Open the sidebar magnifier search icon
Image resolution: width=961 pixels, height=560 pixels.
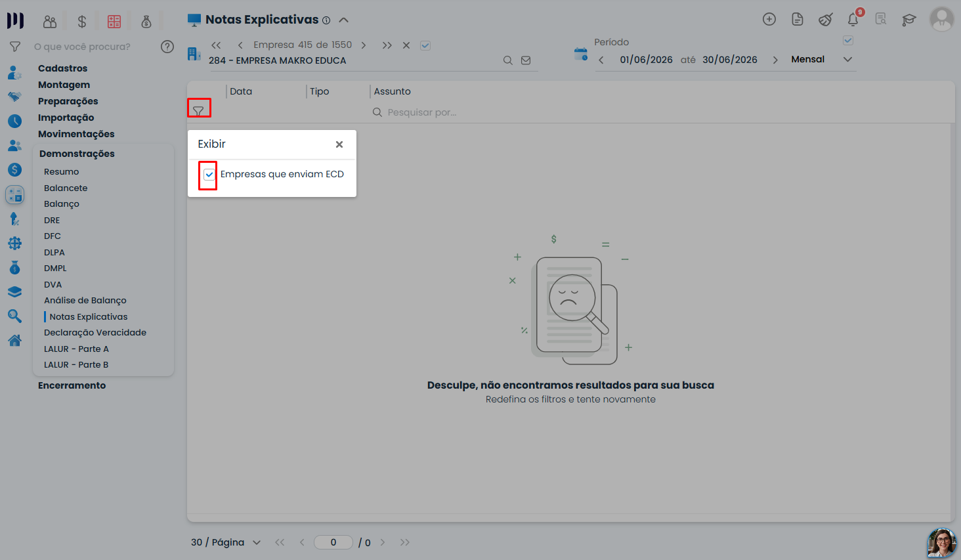14,316
